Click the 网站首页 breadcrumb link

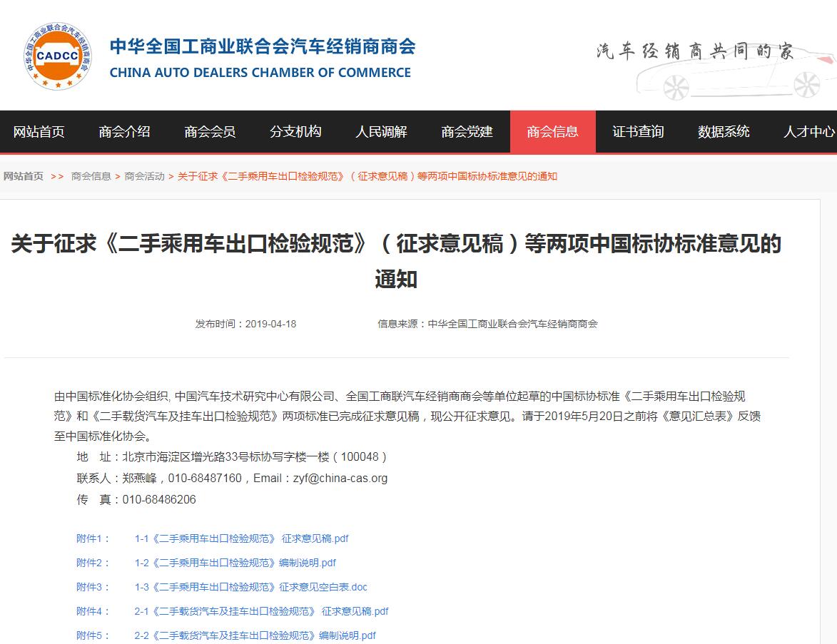[24, 176]
